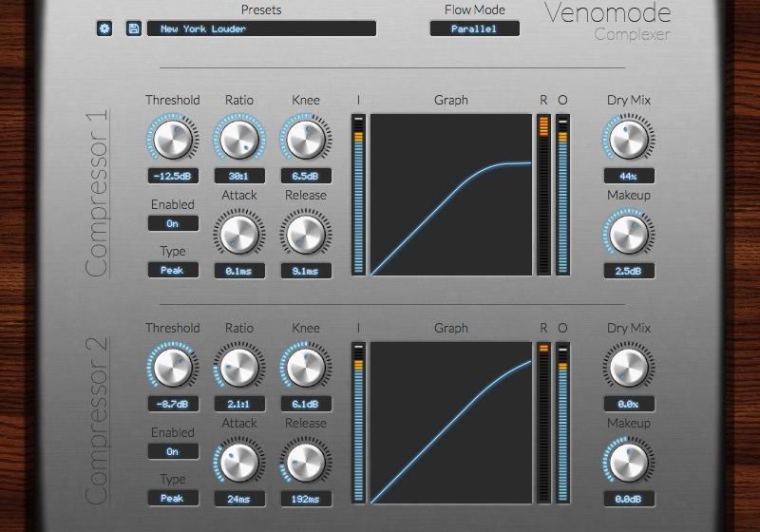Select the 44% dry mix value field
Viewport: 760px width, 532px height.
pos(629,176)
